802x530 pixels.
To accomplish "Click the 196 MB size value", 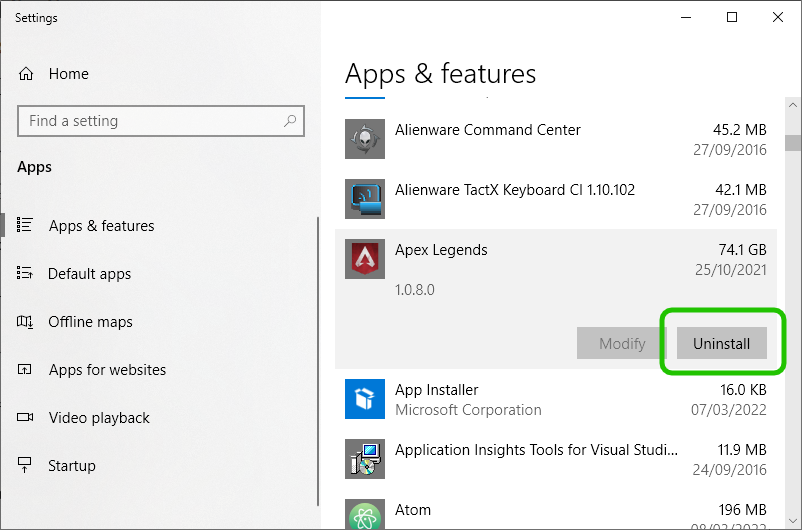I will click(x=742, y=510).
